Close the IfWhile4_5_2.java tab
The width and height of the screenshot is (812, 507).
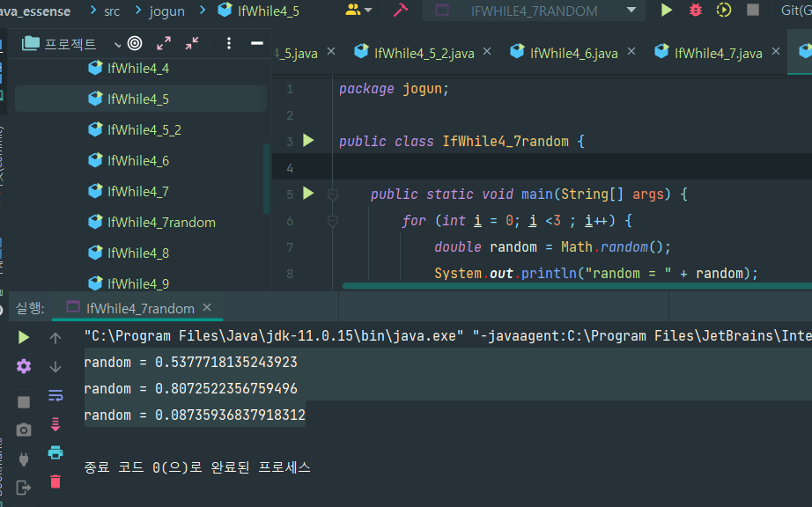pyautogui.click(x=487, y=52)
